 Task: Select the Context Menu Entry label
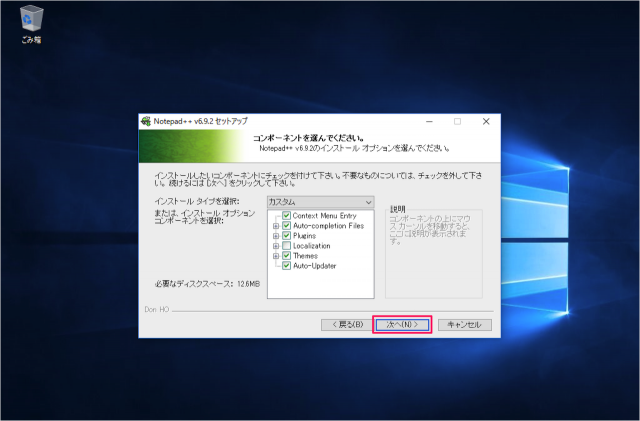[x=324, y=216]
